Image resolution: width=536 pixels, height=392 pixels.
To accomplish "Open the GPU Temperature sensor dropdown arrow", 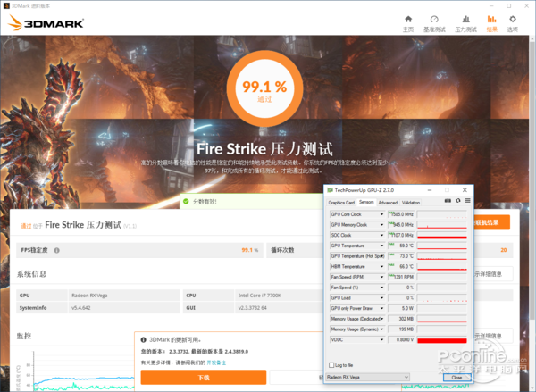I will click(x=383, y=245).
